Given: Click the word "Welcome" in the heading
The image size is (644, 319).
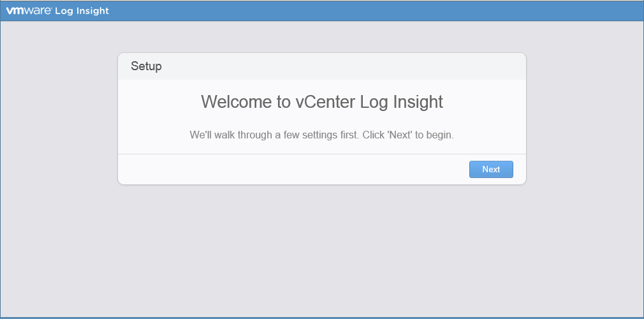Looking at the screenshot, I should [x=236, y=102].
